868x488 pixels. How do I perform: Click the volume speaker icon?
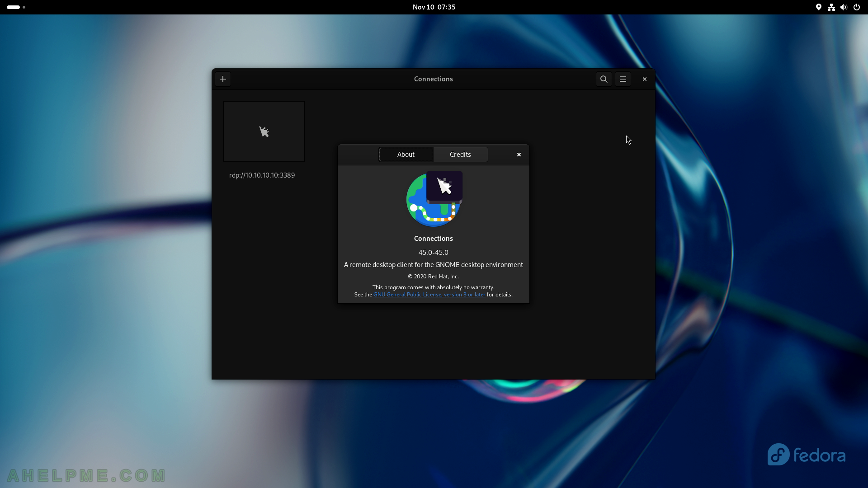tap(844, 7)
